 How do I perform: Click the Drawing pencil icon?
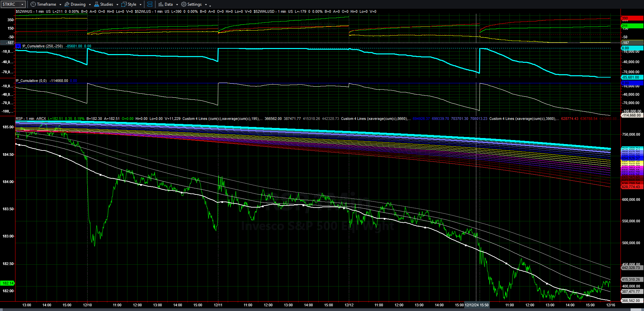pyautogui.click(x=67, y=4)
